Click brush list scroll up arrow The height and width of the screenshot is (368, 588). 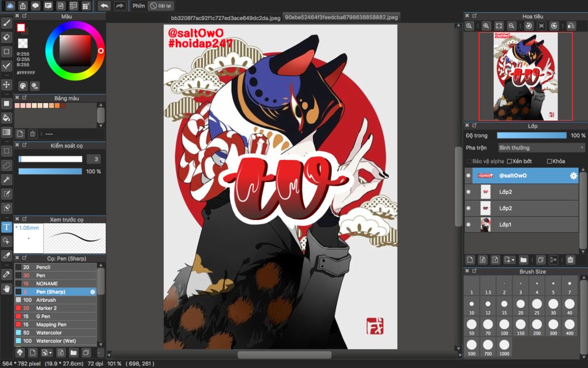(x=100, y=266)
